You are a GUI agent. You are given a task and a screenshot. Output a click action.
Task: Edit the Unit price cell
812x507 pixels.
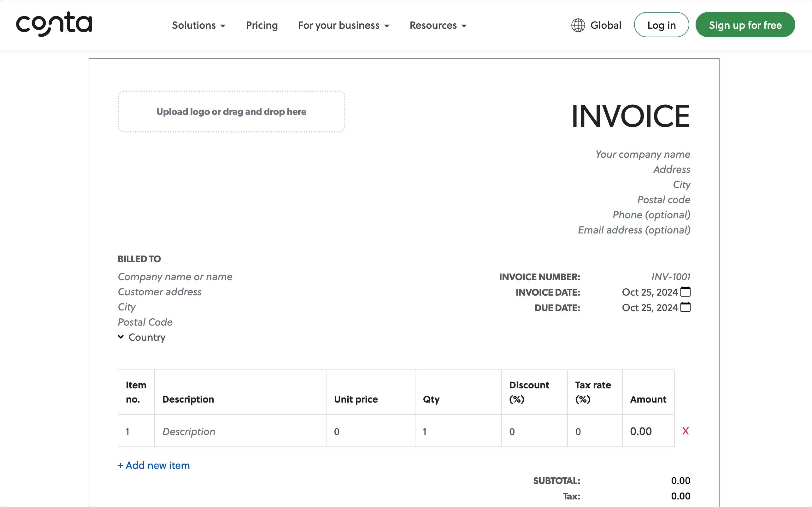[x=370, y=431]
